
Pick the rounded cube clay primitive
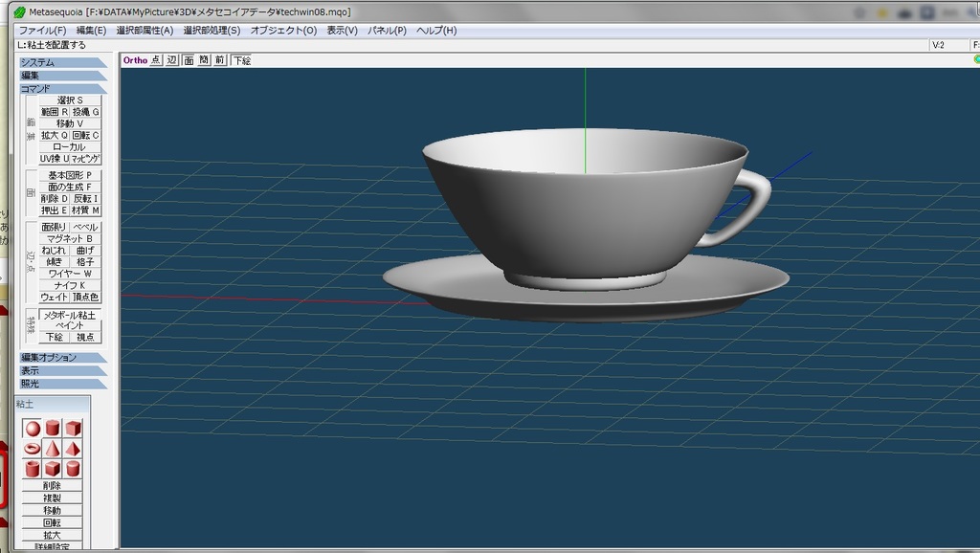53,468
